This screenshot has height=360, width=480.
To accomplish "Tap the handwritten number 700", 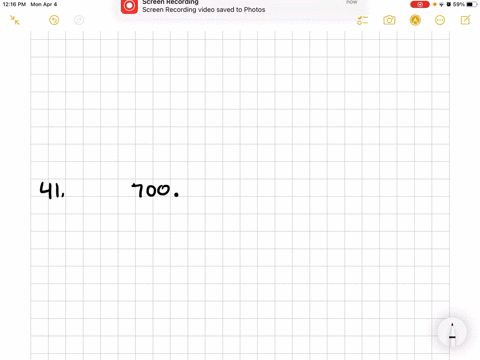I will [155, 190].
